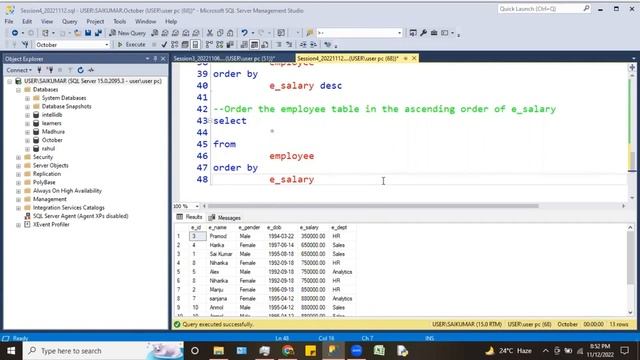Screen dimensions: 640x360
Task: Switch to the Messages tab
Action: 224,218
